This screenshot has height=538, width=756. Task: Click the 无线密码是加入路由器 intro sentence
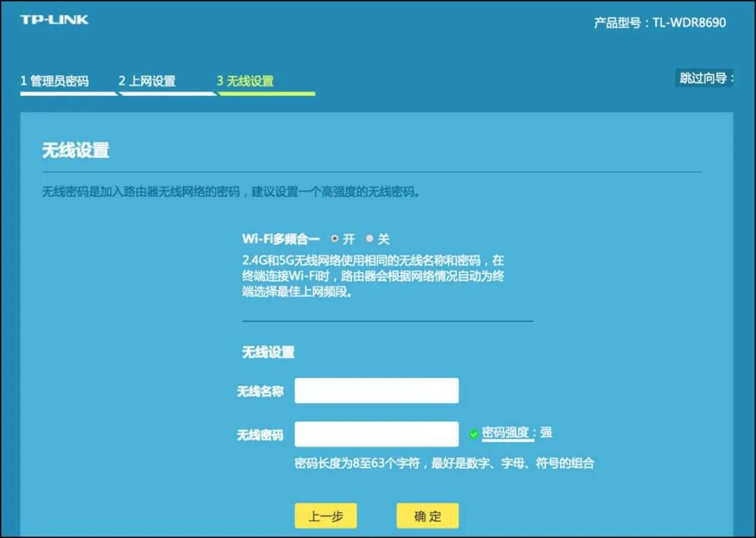pyautogui.click(x=231, y=192)
